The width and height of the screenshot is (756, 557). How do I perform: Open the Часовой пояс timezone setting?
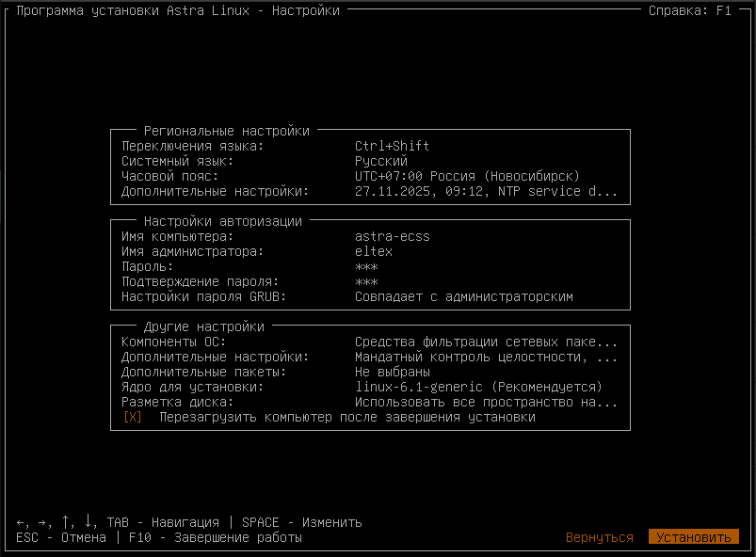coord(467,176)
